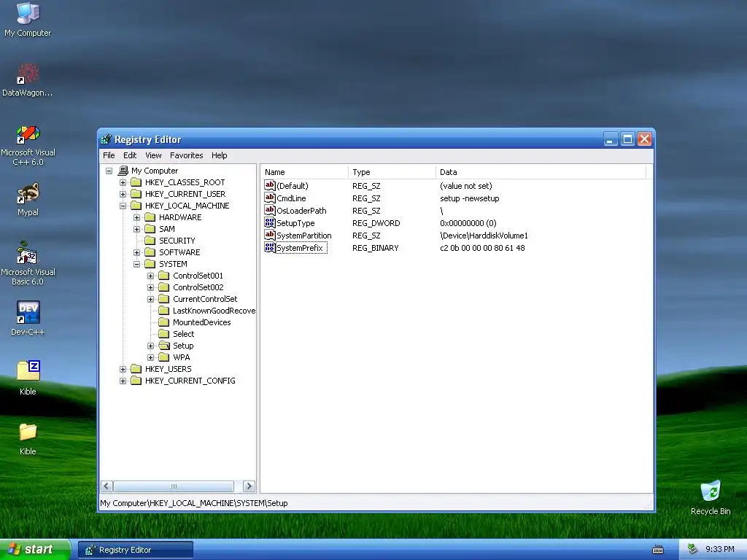This screenshot has width=747, height=560.
Task: Select the WPA key label
Action: [x=182, y=357]
